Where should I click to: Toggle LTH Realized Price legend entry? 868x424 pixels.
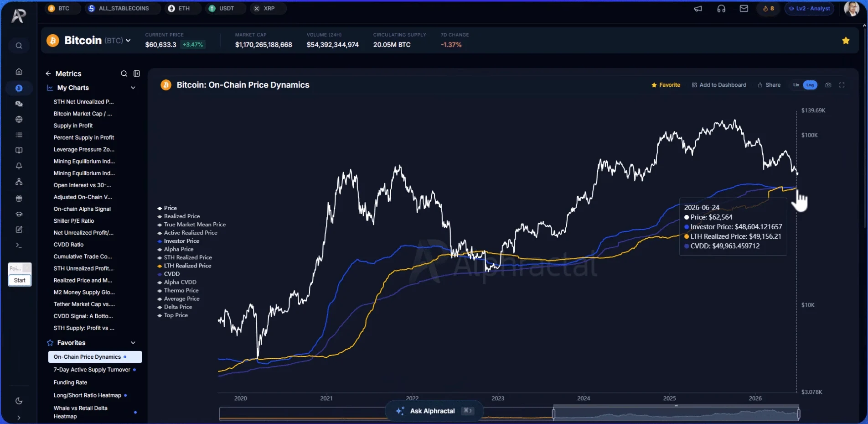pos(184,266)
